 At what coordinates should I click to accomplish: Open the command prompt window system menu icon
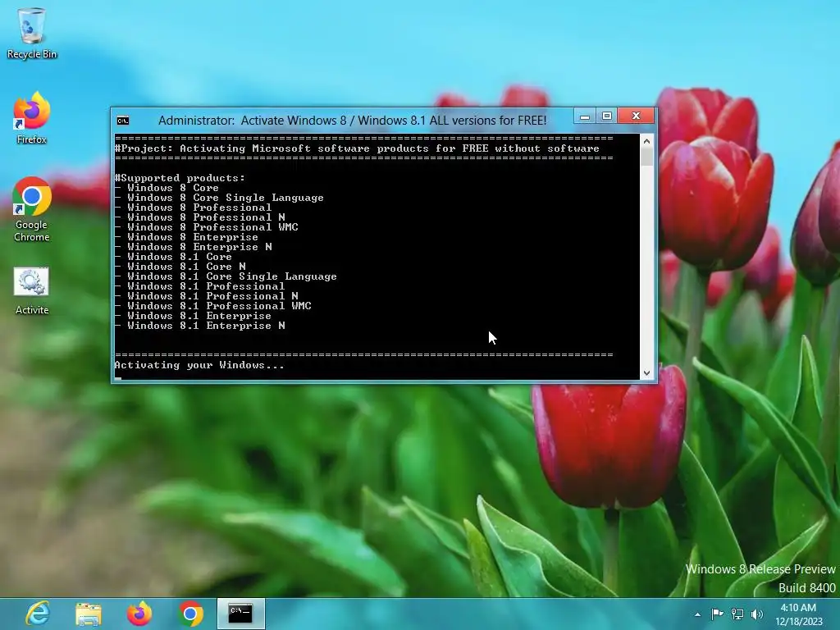[x=123, y=121]
